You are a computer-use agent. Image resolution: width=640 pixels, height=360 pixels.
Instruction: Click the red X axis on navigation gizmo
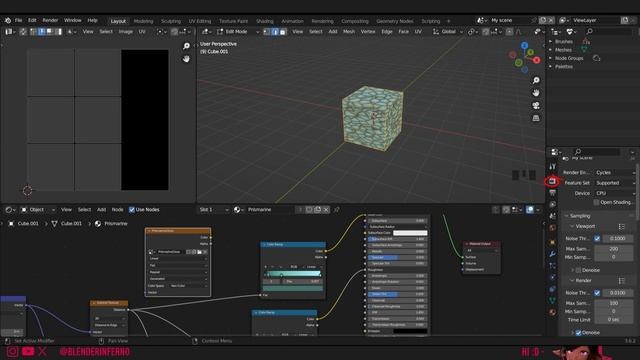click(536, 60)
